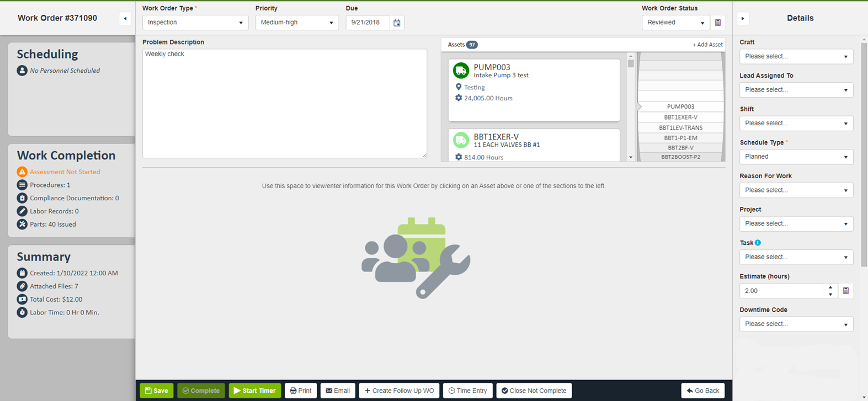Click inside the Problem Description text area
Screen dimensions: 868x401
pyautogui.click(x=284, y=104)
